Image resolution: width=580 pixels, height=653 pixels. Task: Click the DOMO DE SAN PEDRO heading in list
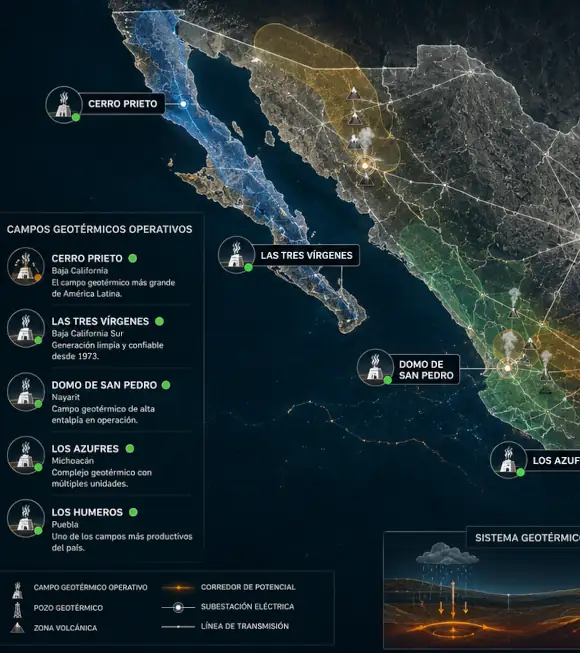pyautogui.click(x=104, y=385)
